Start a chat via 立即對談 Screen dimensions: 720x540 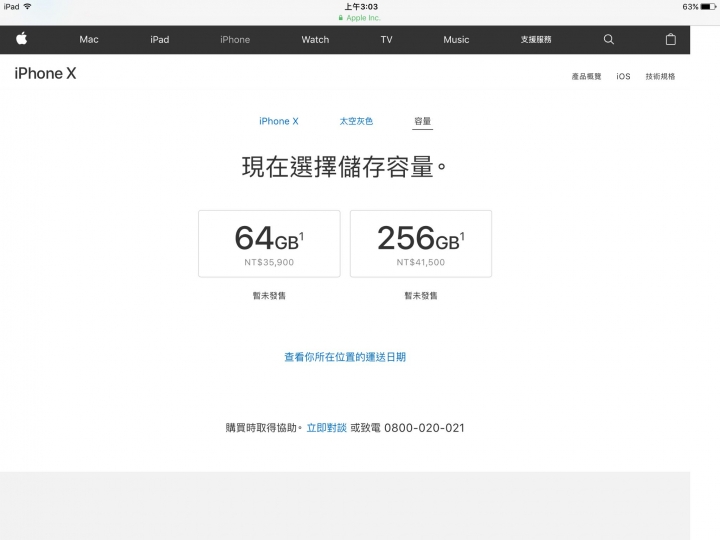(x=326, y=428)
